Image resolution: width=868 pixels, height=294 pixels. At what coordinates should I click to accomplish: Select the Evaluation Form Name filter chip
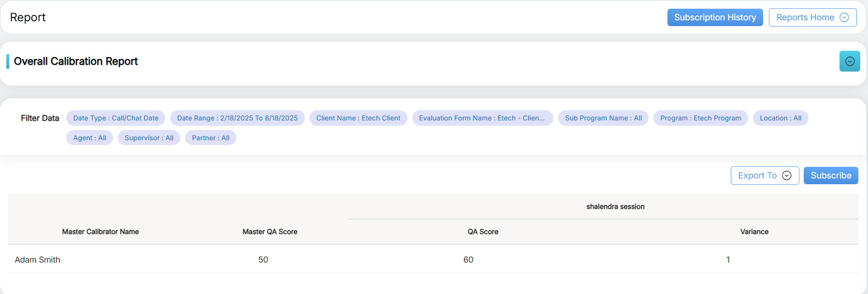[482, 118]
